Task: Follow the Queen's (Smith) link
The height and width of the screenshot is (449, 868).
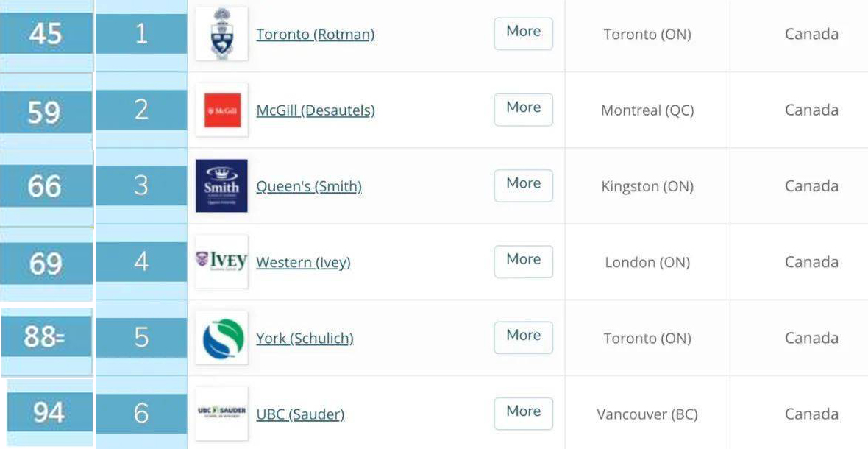Action: pos(308,186)
